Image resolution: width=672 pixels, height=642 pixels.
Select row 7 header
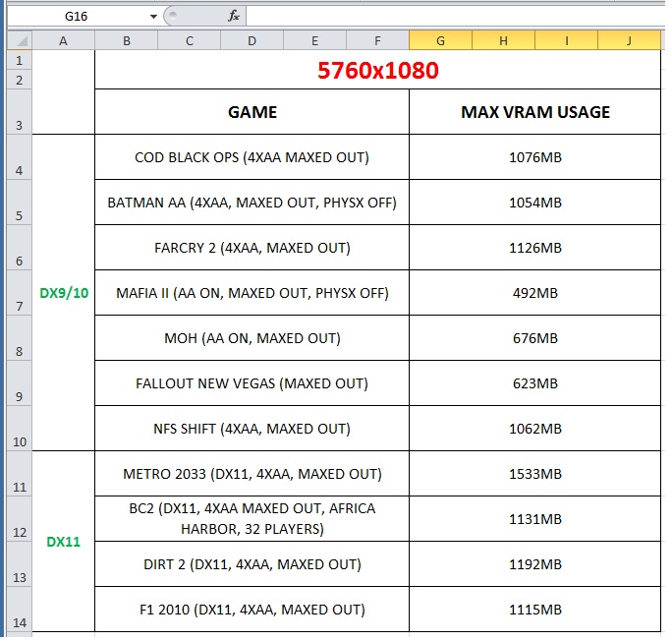(x=20, y=293)
